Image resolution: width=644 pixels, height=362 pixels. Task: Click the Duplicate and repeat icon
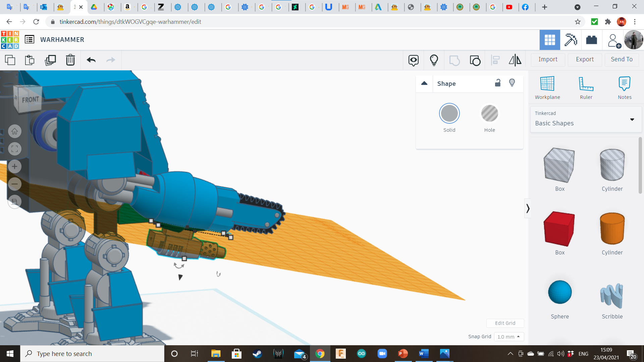click(50, 60)
